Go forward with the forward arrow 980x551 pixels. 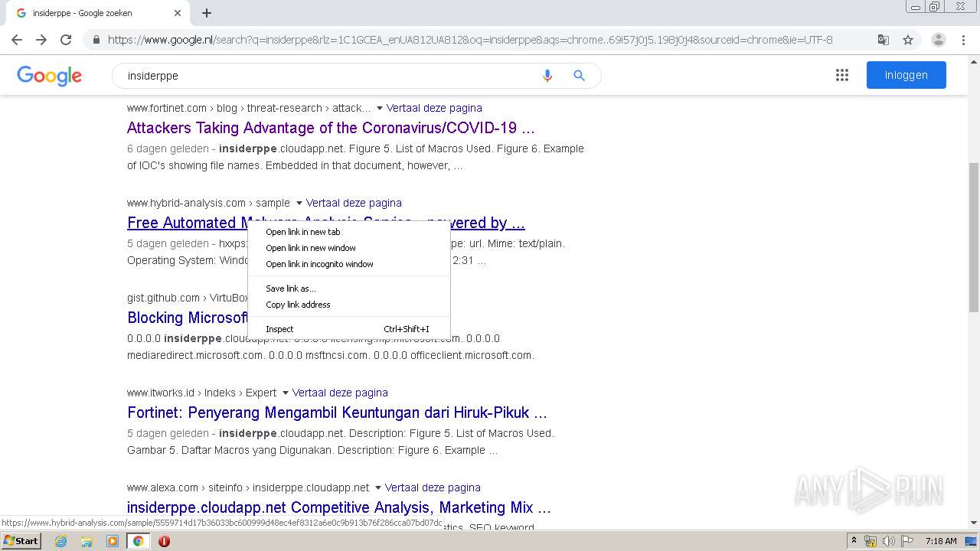(41, 40)
